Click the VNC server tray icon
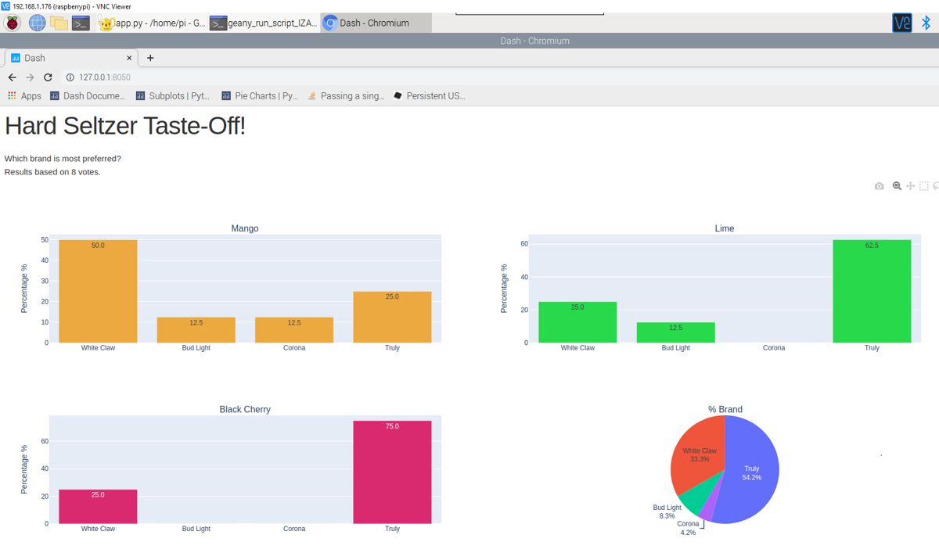The height and width of the screenshot is (560, 939). coord(902,23)
